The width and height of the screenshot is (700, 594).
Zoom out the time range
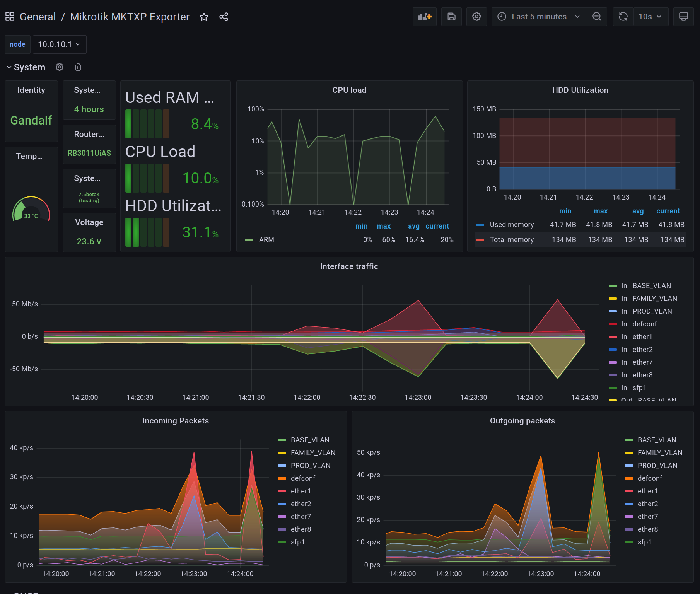point(597,17)
